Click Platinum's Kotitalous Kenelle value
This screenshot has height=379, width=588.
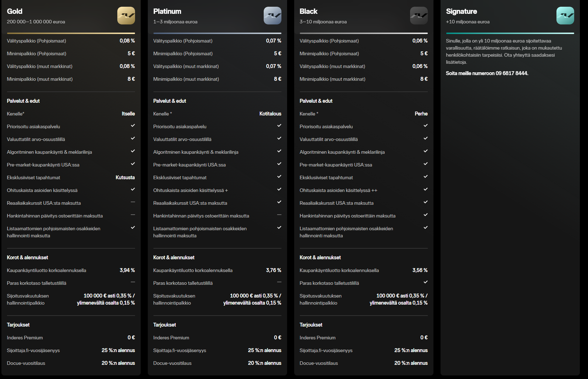pos(270,114)
